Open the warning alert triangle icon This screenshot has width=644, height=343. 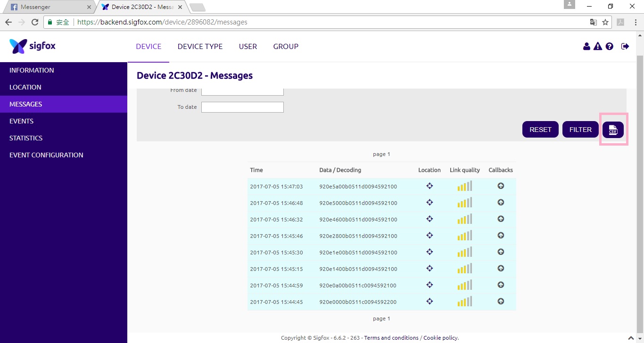(x=598, y=46)
